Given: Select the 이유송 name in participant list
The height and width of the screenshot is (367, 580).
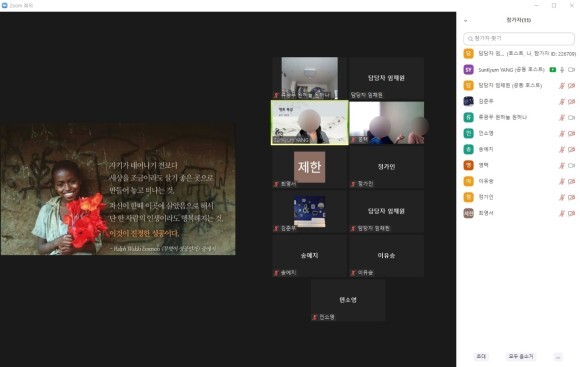Looking at the screenshot, I should (x=486, y=181).
